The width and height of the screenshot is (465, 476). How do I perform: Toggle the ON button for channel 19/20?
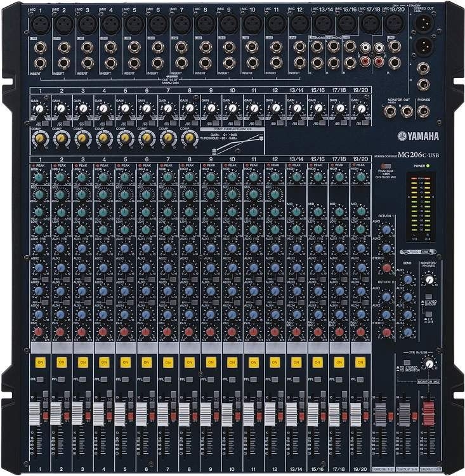(x=359, y=362)
